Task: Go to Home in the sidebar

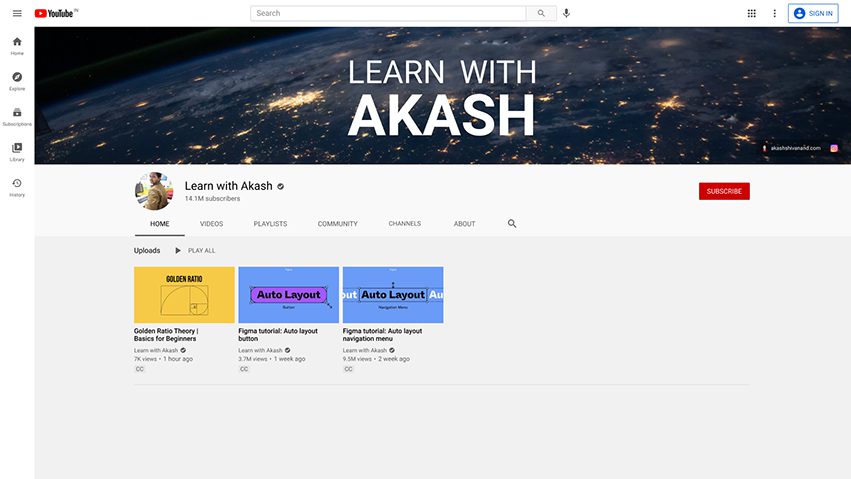Action: coord(17,46)
